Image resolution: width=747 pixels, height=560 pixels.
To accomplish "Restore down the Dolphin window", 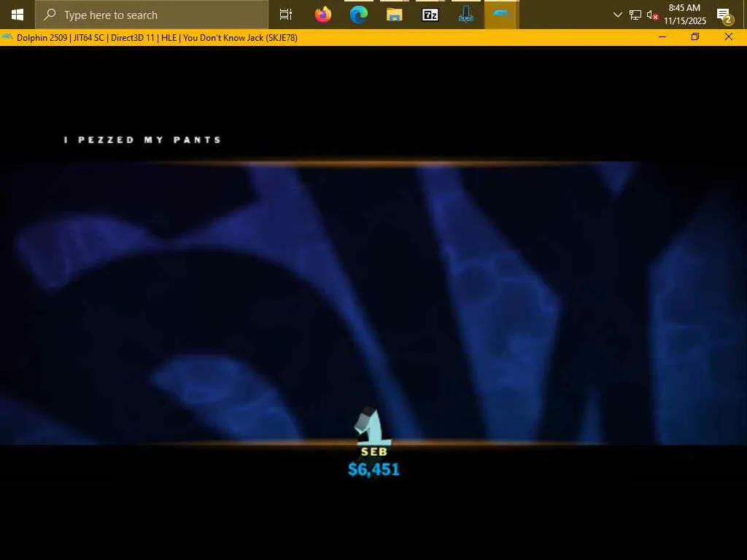I will (695, 36).
